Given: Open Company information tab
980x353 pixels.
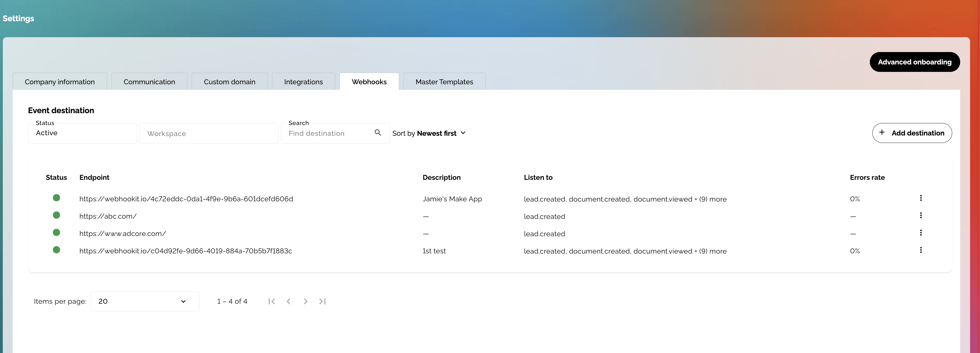Looking at the screenshot, I should (x=60, y=82).
